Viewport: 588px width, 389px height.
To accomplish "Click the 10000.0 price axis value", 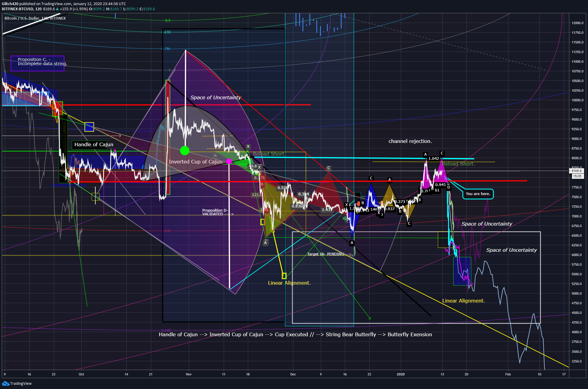I will pos(577,100).
